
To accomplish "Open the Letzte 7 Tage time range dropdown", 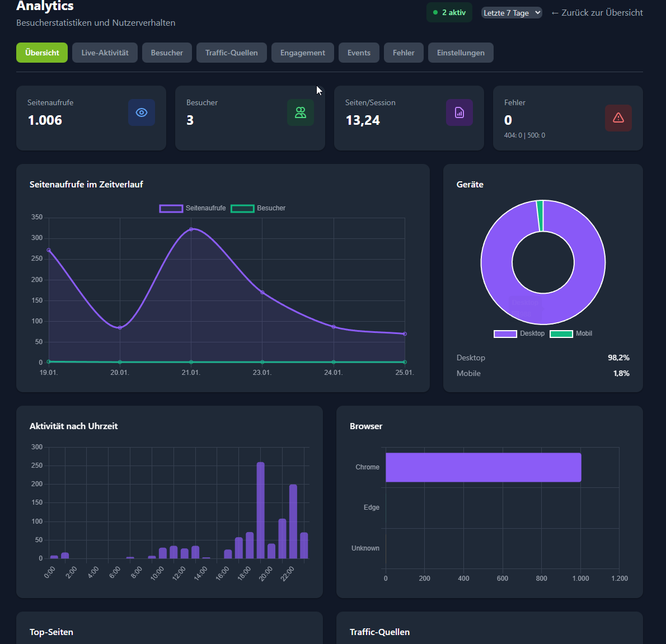I will pyautogui.click(x=512, y=12).
